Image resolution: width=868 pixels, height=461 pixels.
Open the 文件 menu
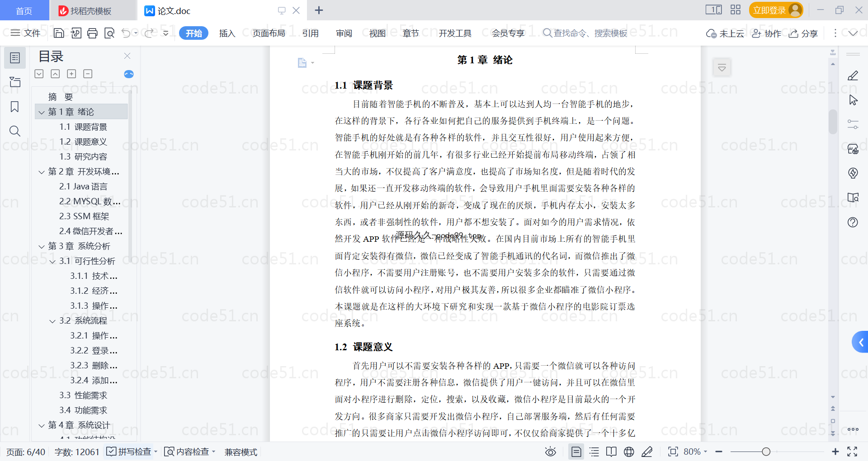(25, 33)
